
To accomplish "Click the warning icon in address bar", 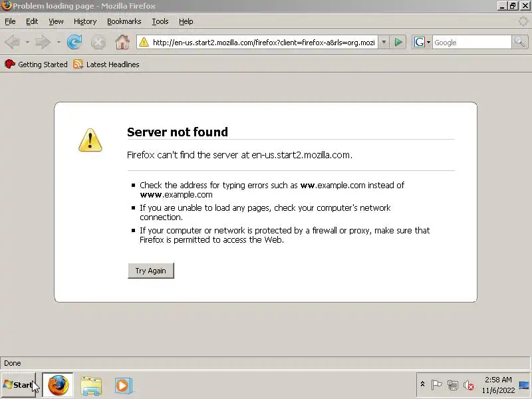I will 144,43.
